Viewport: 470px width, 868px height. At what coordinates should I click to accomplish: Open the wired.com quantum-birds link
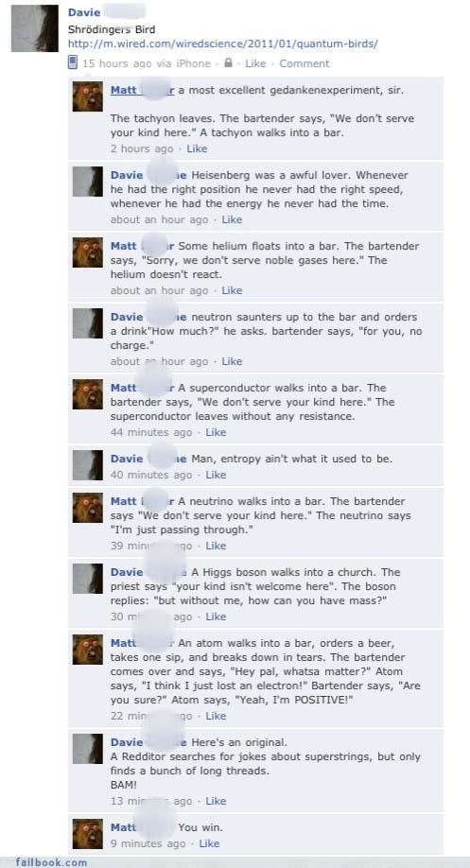click(223, 43)
